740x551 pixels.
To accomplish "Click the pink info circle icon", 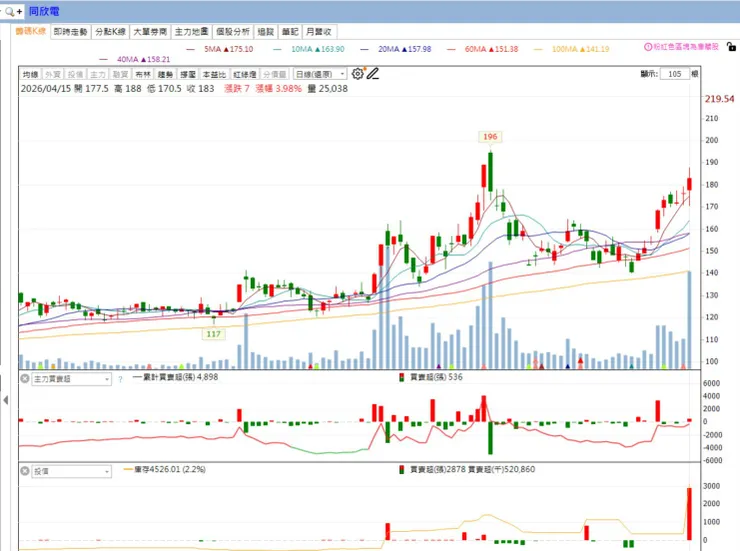I will pyautogui.click(x=648, y=47).
